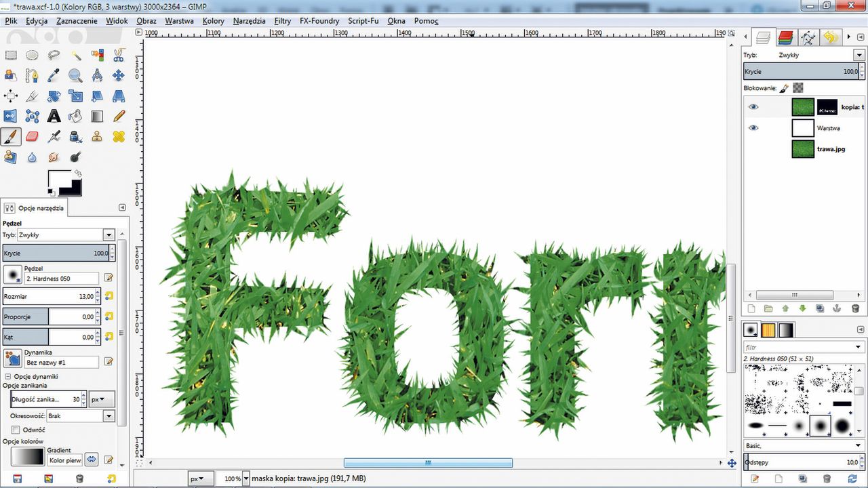Select the Scale tool
Image resolution: width=868 pixels, height=488 pixels.
coord(75,96)
